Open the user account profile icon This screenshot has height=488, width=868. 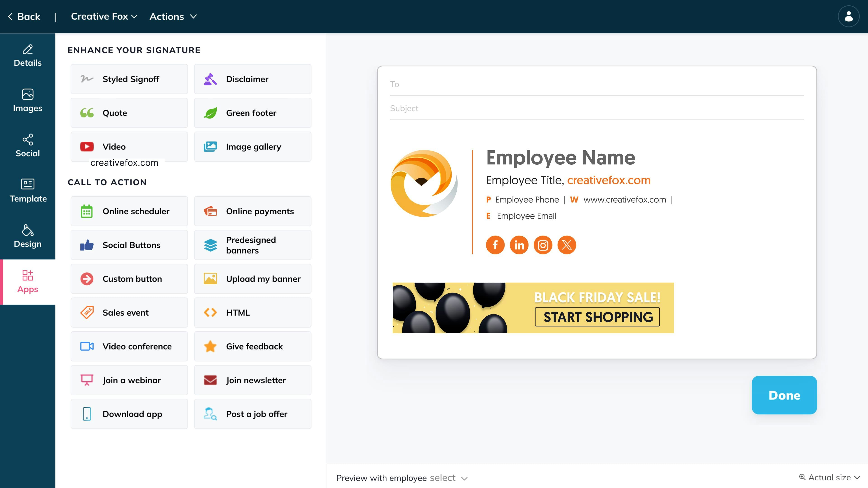pyautogui.click(x=849, y=16)
